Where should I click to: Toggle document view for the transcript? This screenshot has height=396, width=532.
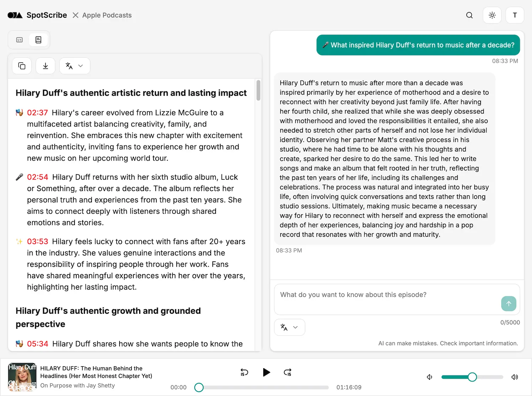[x=39, y=40]
